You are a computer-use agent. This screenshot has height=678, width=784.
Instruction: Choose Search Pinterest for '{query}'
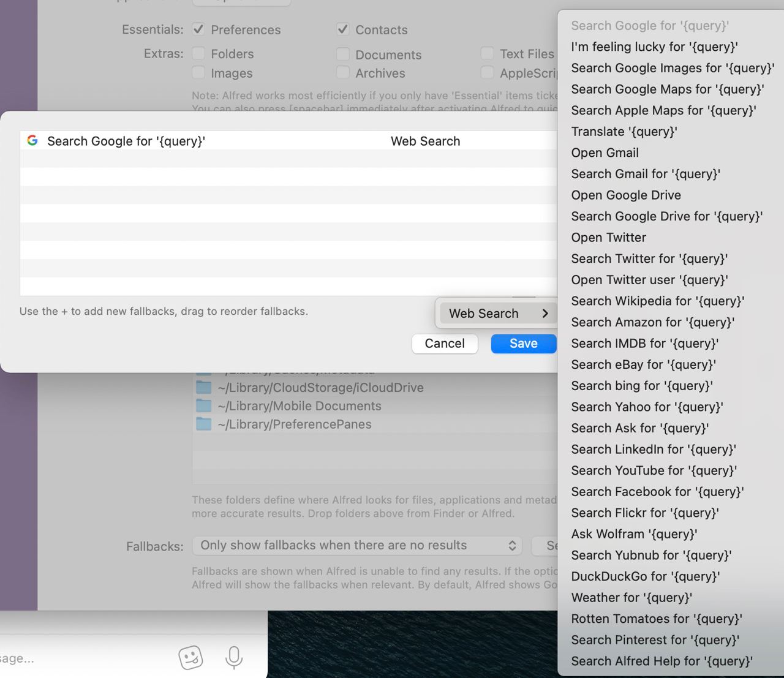pos(671,640)
